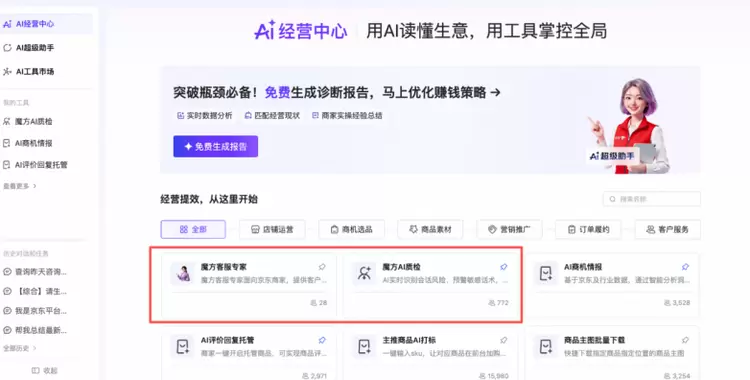Open the 商品主图批量下载 card title

tap(595, 340)
